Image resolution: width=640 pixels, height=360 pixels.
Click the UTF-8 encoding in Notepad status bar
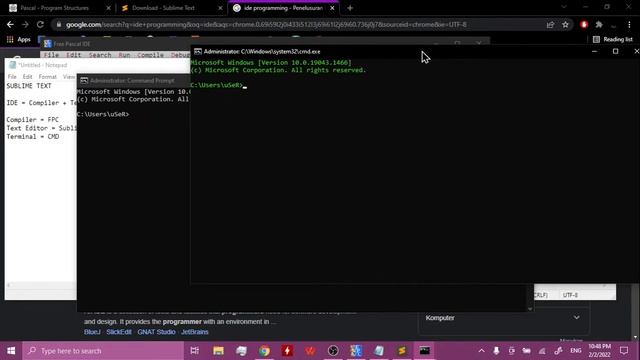pyautogui.click(x=570, y=295)
